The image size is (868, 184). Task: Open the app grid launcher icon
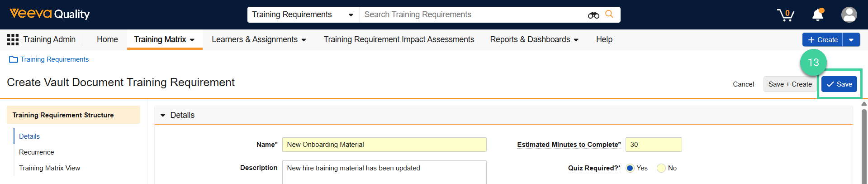[13, 39]
